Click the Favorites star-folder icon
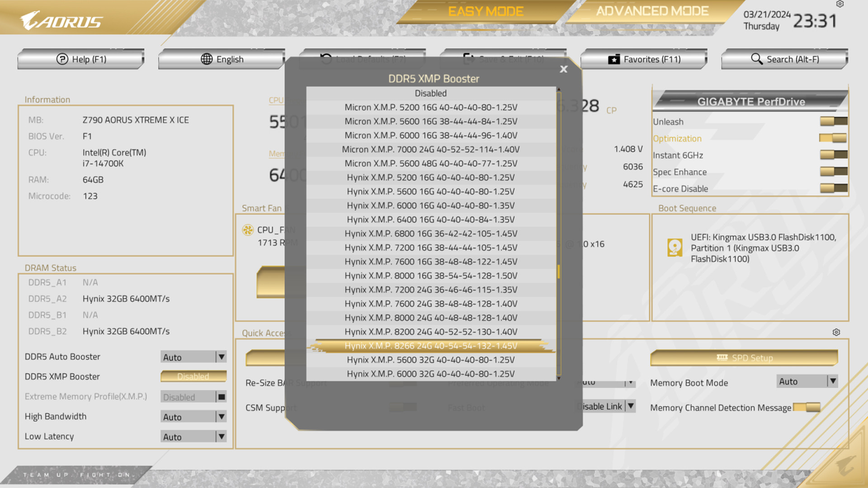The width and height of the screenshot is (868, 488). [614, 60]
